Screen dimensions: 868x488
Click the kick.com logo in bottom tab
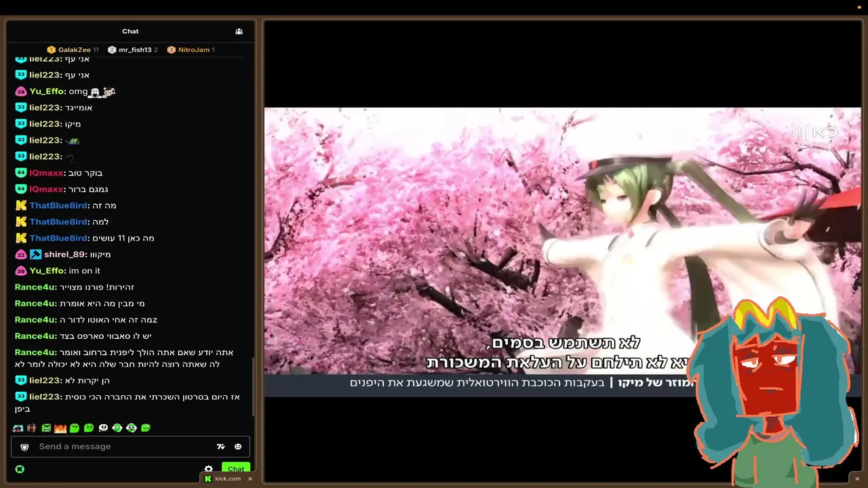pos(208,479)
